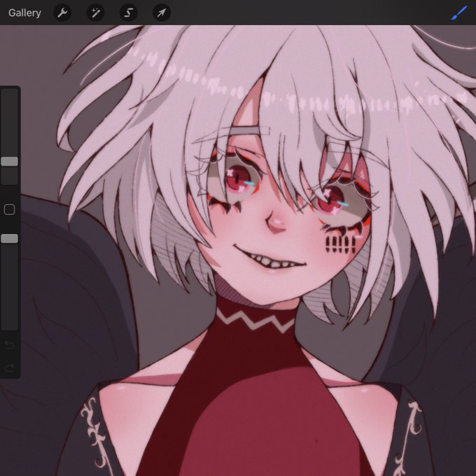476x476 pixels.
Task: Click the brush size slider handle
Action: pyautogui.click(x=9, y=162)
